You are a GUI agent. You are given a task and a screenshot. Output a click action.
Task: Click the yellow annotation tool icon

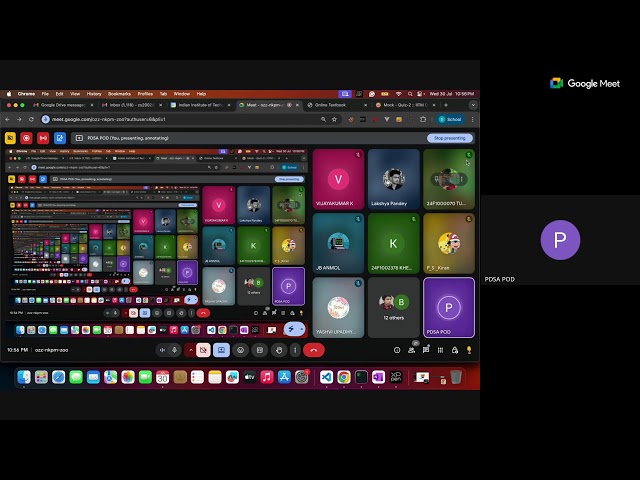(x=10, y=138)
